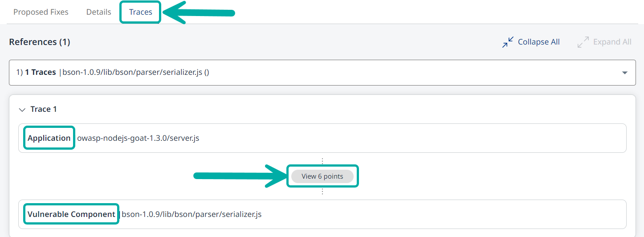644x237 pixels.
Task: Open the 1 Traces dropdown caret
Action: point(624,73)
